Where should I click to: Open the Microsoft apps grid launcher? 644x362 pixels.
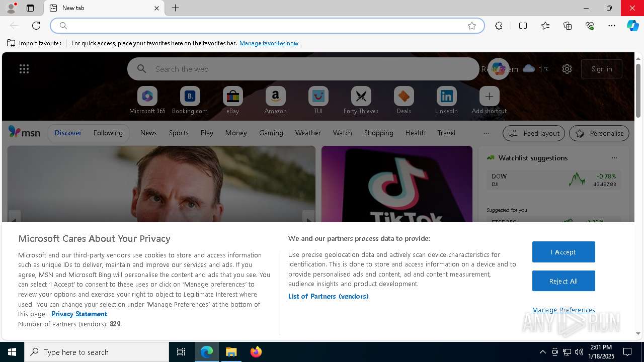pos(24,69)
